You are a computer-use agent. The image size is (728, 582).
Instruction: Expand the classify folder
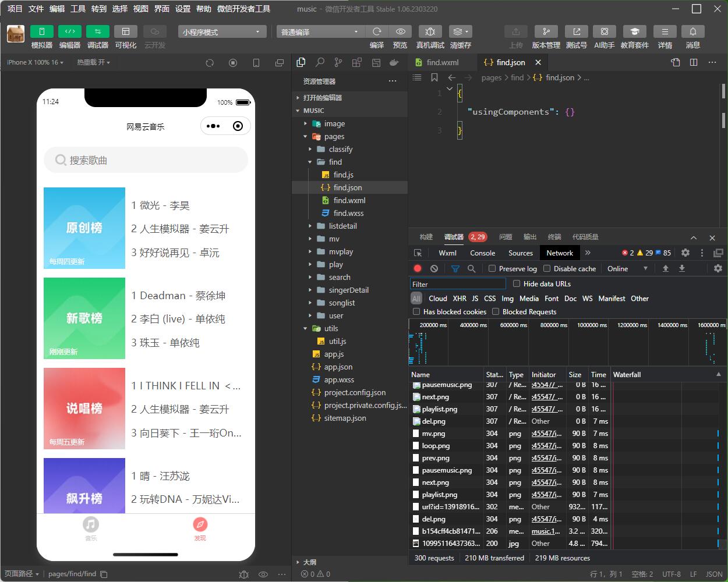[x=310, y=149]
